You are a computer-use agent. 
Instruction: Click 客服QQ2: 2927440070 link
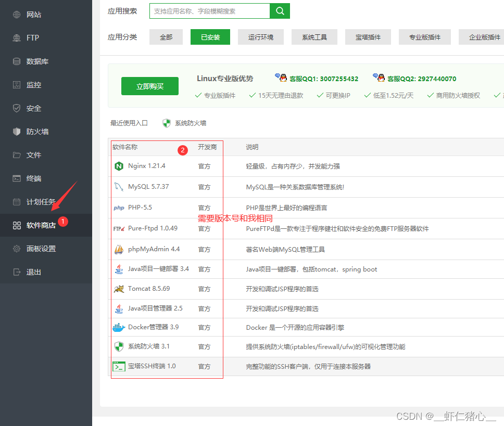(422, 79)
